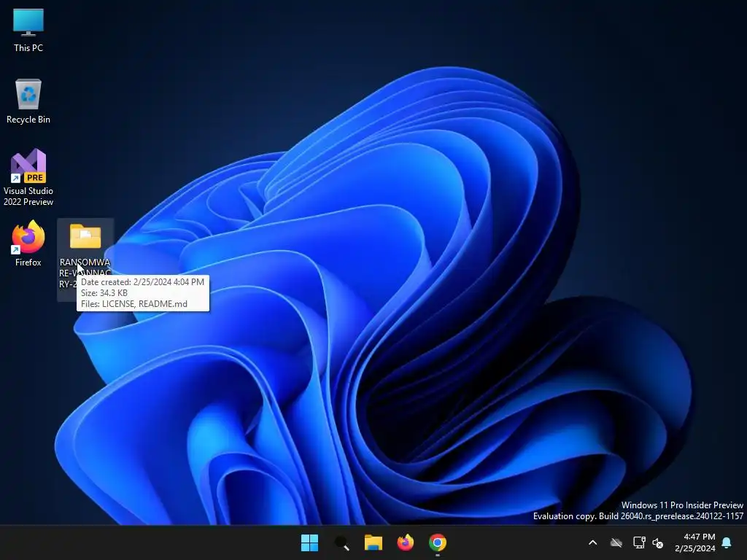The width and height of the screenshot is (747, 560).
Task: Click the 'This PC' label text
Action: click(x=28, y=47)
